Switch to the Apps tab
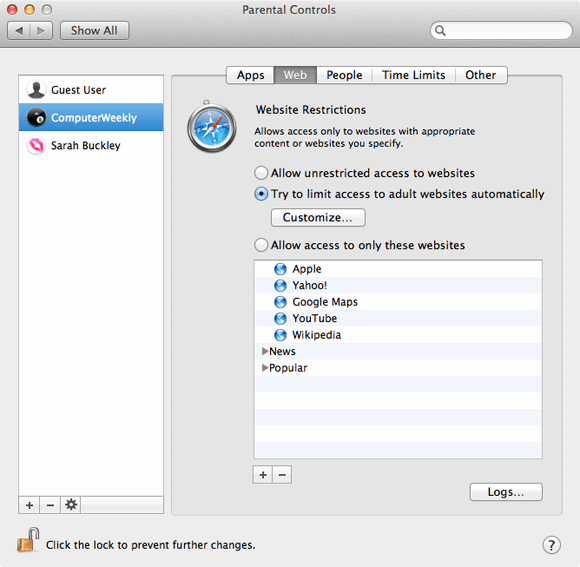 click(250, 75)
